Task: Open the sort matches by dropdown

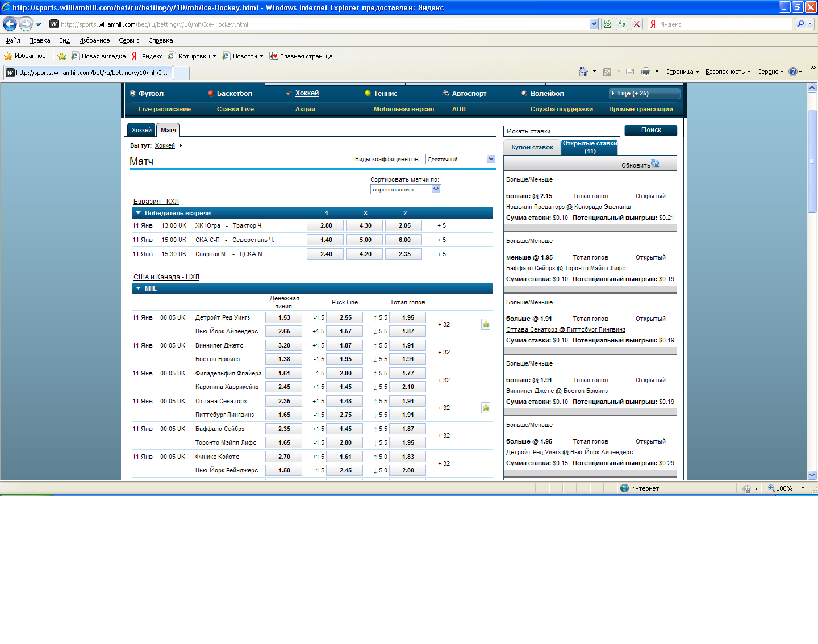Action: (x=436, y=189)
